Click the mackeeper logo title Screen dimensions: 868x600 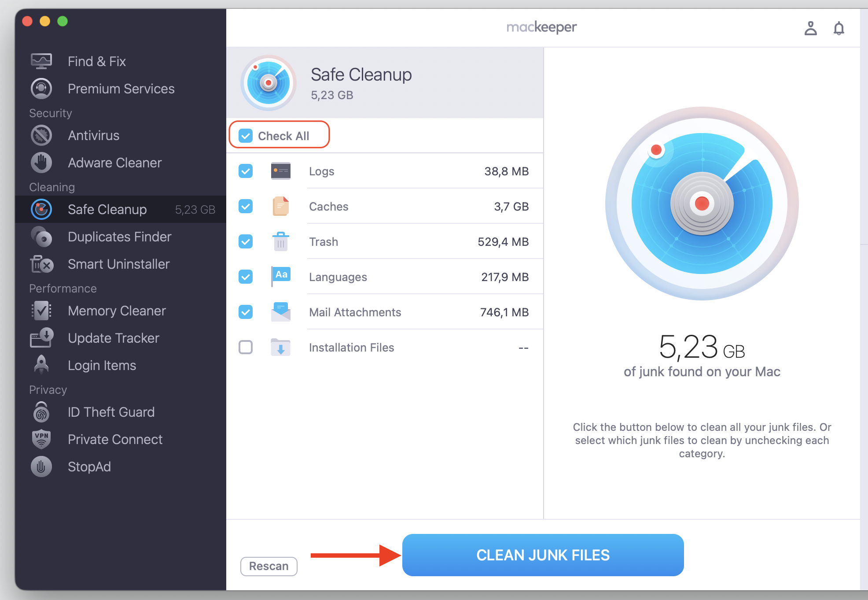(x=541, y=27)
